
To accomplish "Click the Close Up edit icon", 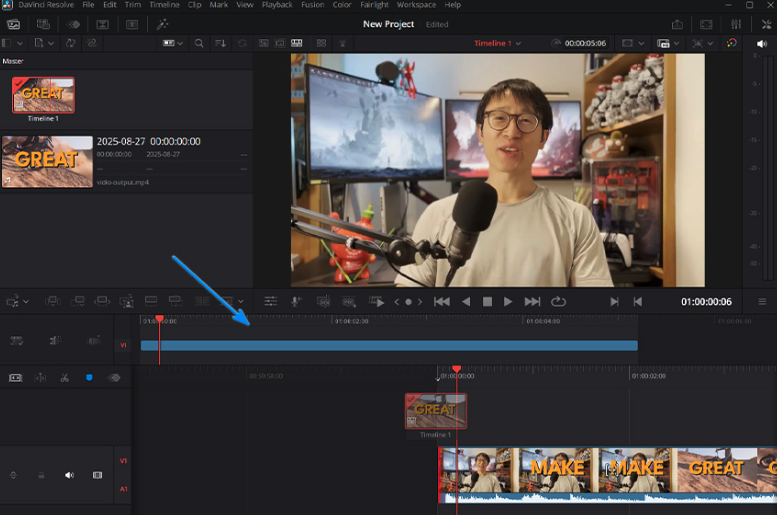I will click(x=127, y=301).
